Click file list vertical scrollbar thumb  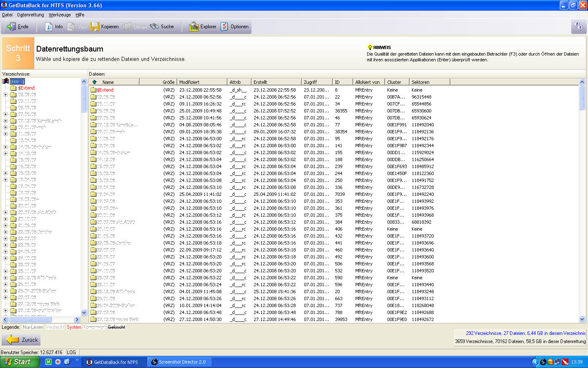tap(582, 98)
